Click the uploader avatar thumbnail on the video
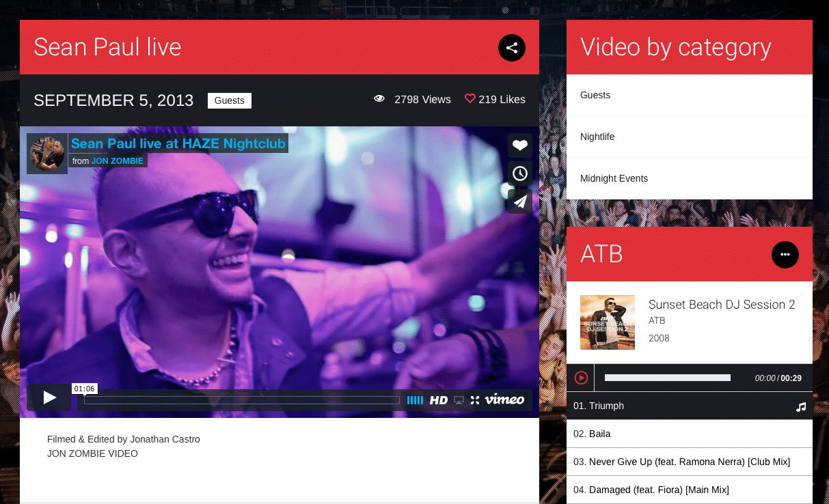The width and height of the screenshot is (829, 504). 47,154
